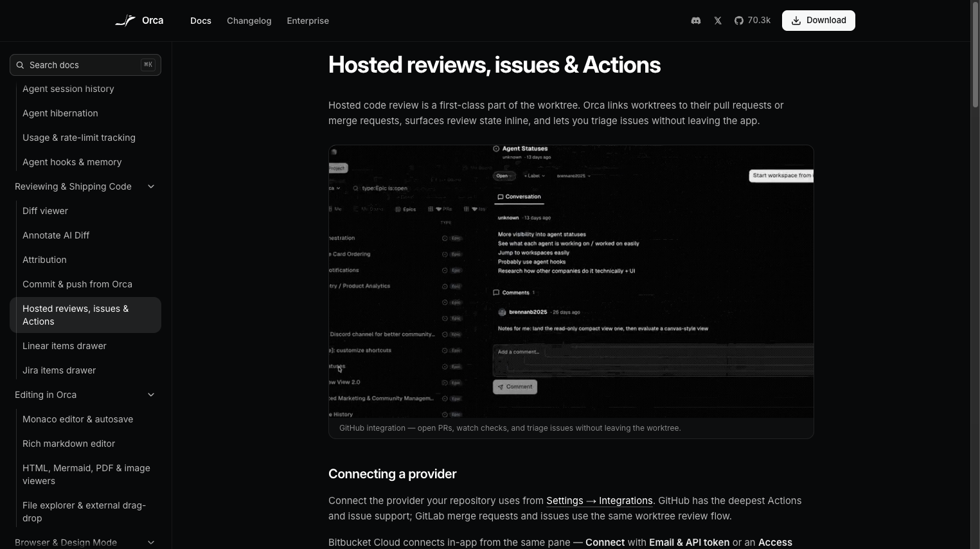
Task: Open File explorer & external drag-drop
Action: [85, 512]
